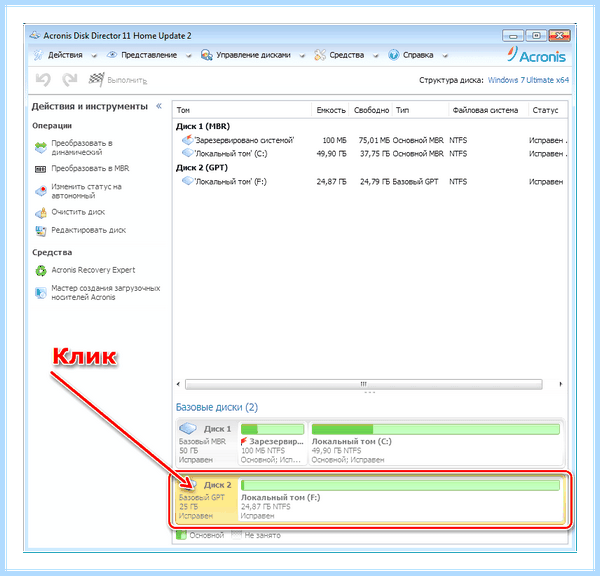The height and width of the screenshot is (576, 600).
Task: Open the Управление дисками dropdown arrow
Action: coord(302,56)
